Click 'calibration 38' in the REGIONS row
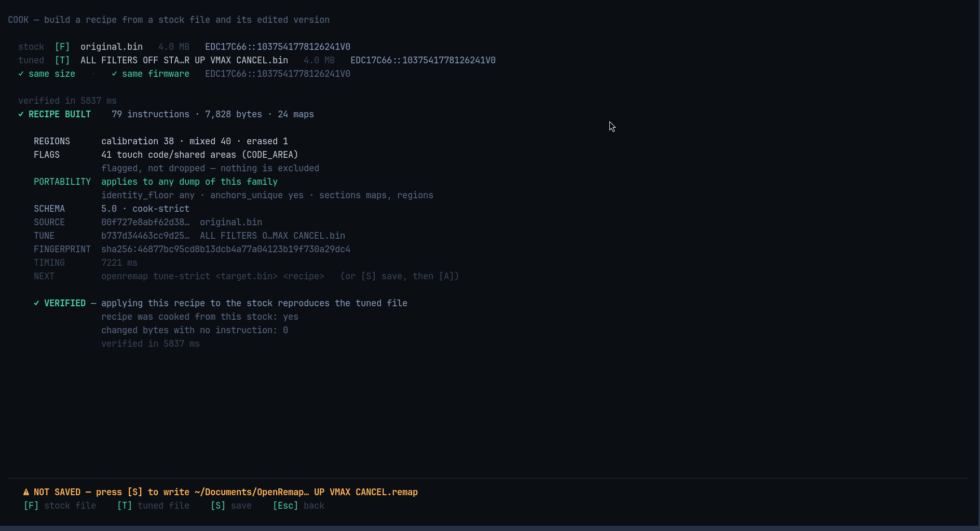Image resolution: width=980 pixels, height=531 pixels. tap(138, 141)
